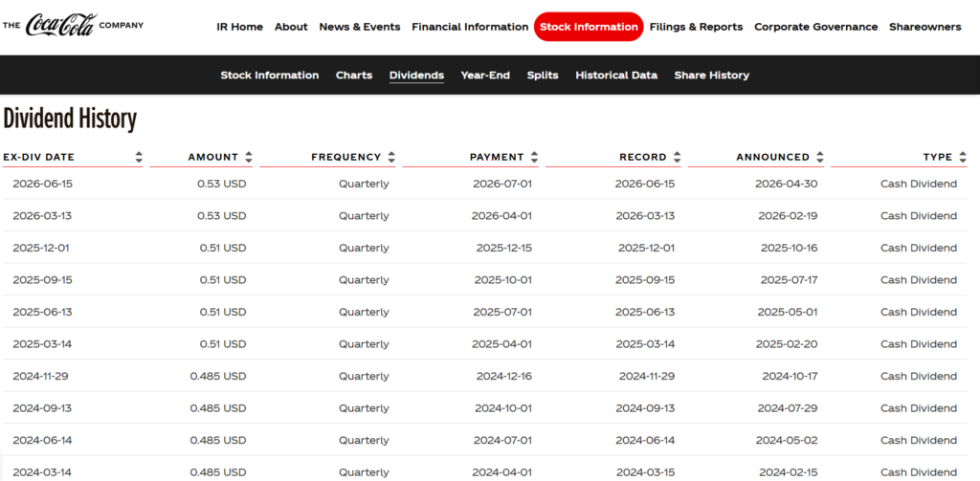Click payment date 2026-07-01
The height and width of the screenshot is (481, 980).
click(502, 184)
